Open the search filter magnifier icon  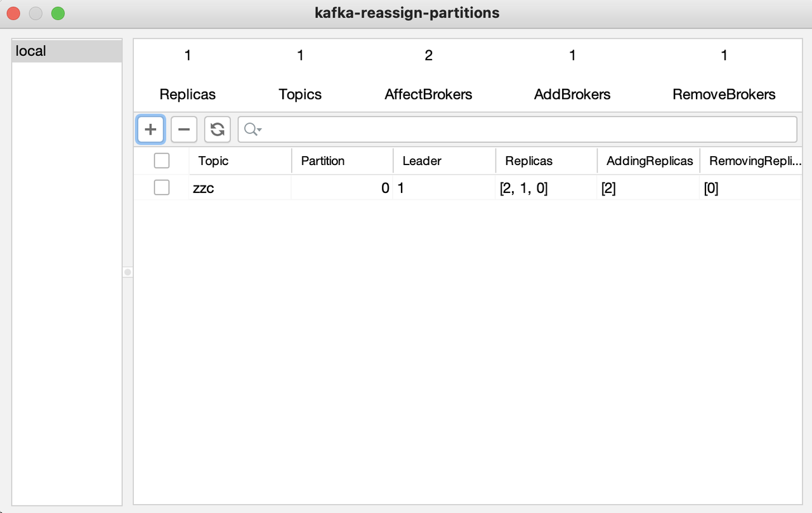coord(249,129)
